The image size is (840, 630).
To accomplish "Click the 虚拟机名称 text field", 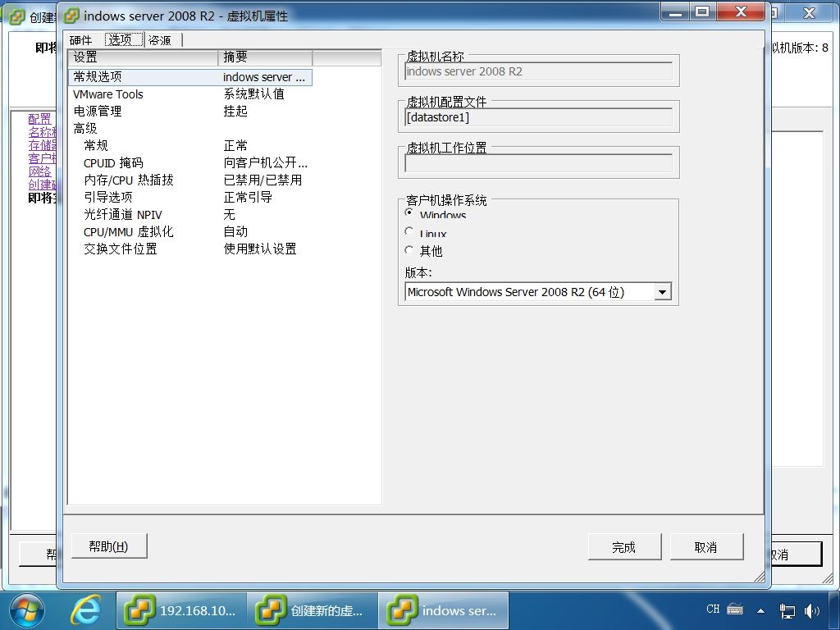I will point(538,72).
